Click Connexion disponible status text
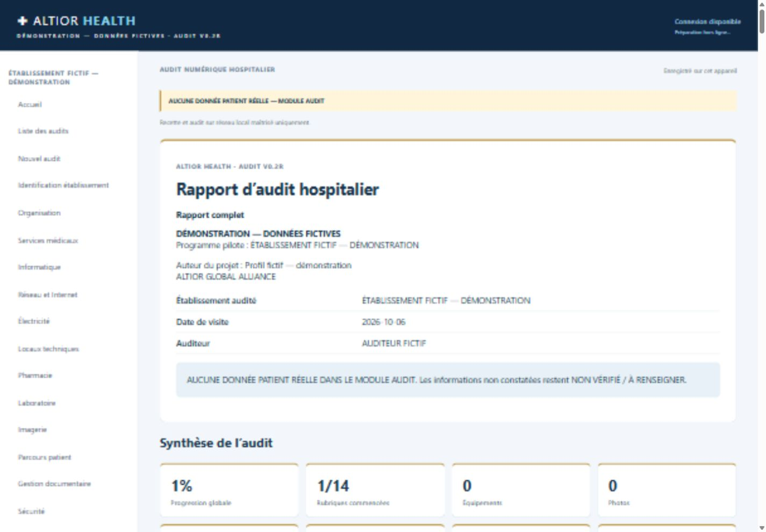Image resolution: width=766 pixels, height=532 pixels. pos(707,21)
